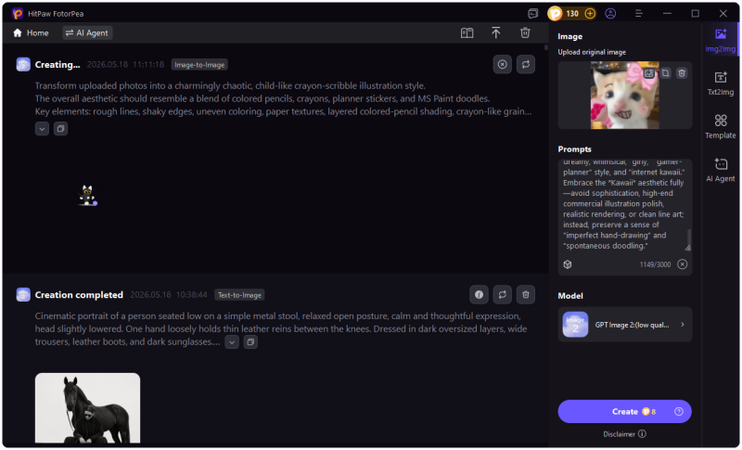Click the Creating task avatar icon
This screenshot has height=450, width=742.
point(23,64)
